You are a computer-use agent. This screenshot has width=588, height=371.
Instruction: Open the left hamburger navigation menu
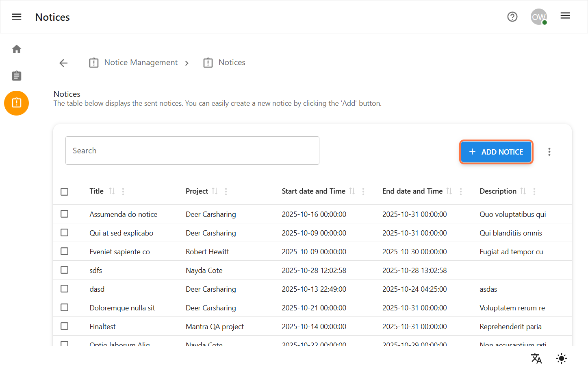17,17
